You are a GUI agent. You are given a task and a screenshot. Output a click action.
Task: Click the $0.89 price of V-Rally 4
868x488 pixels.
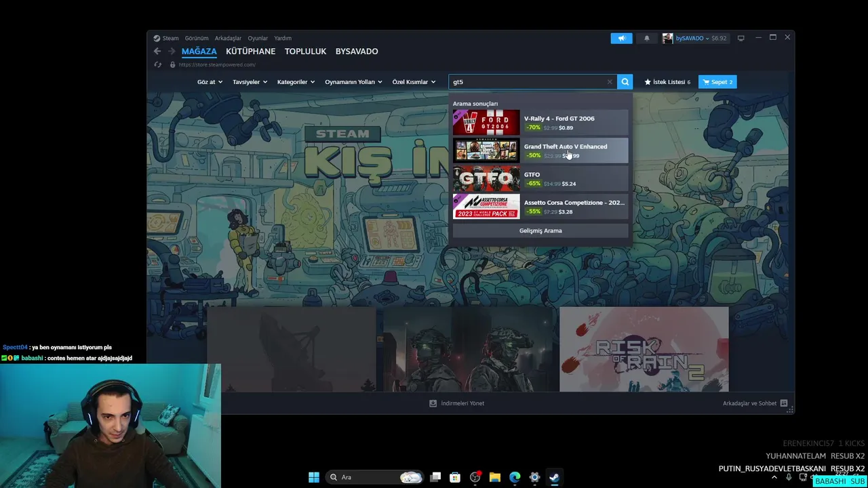click(566, 128)
